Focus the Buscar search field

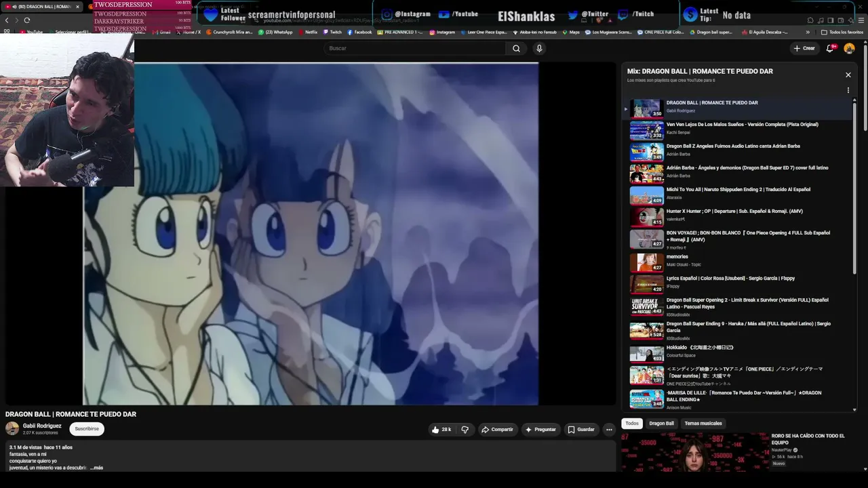click(x=414, y=48)
